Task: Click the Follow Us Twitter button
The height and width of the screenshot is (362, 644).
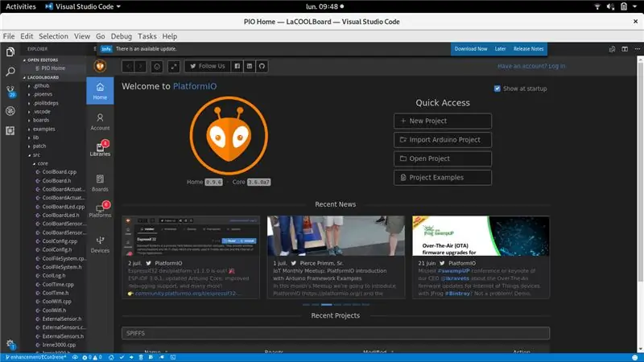Action: [208, 66]
